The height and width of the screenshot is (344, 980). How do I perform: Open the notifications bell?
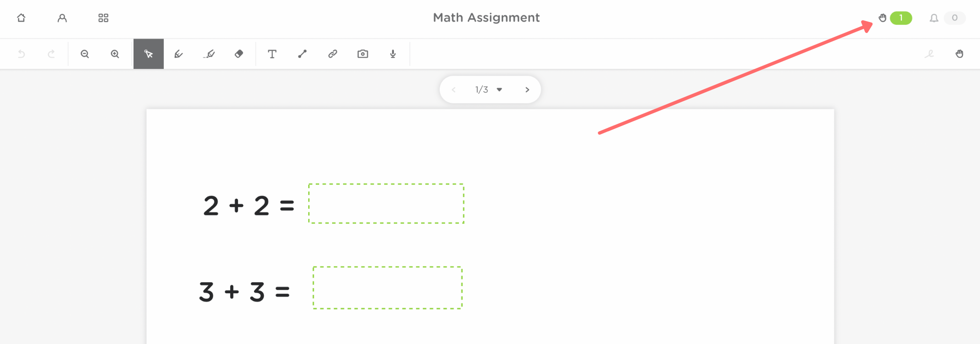[x=934, y=18]
